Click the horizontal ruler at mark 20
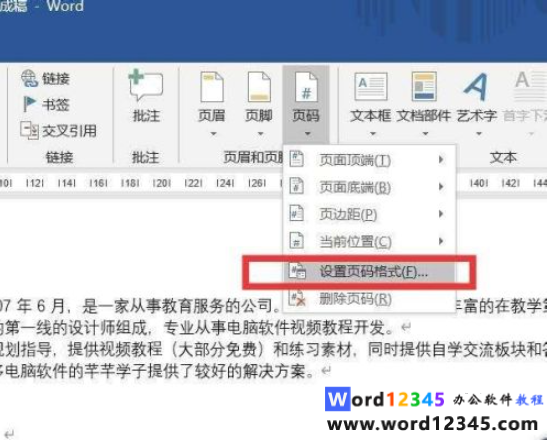This screenshot has width=548, height=440. point(162,183)
